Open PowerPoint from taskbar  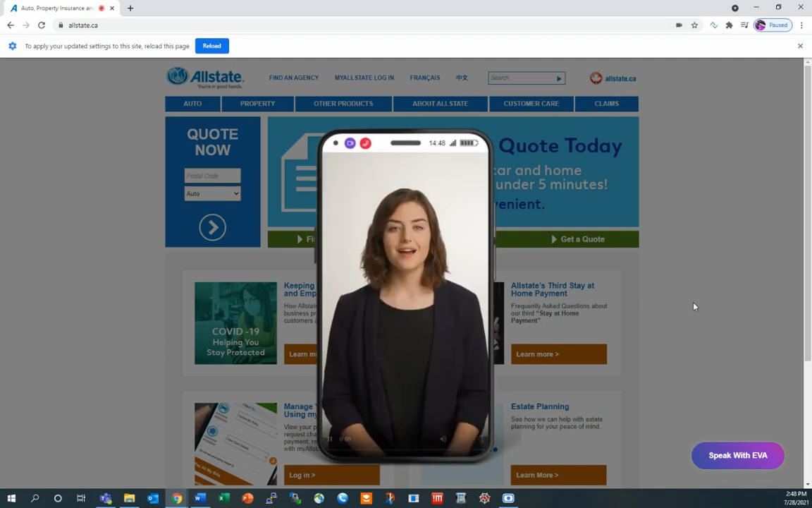(247, 498)
